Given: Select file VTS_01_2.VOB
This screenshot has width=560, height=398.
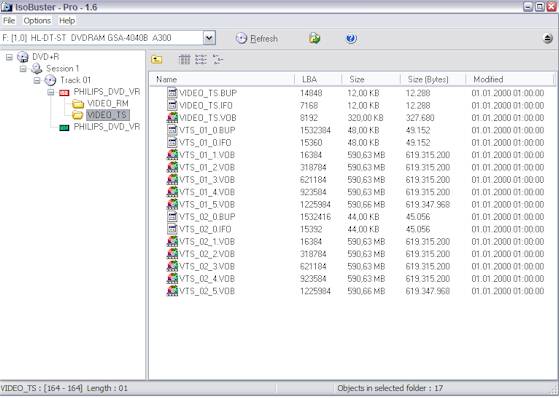Looking at the screenshot, I should click(207, 168).
